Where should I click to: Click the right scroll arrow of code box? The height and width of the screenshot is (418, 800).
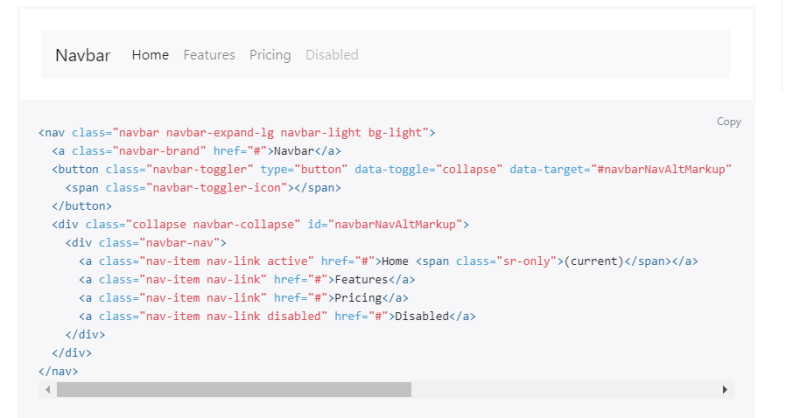(x=725, y=389)
